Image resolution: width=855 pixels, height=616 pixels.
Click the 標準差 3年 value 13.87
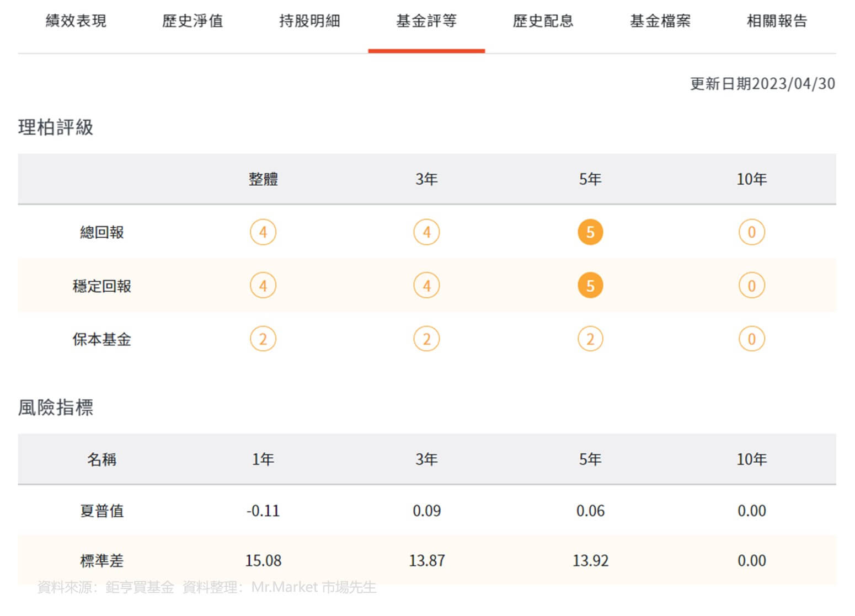click(426, 561)
